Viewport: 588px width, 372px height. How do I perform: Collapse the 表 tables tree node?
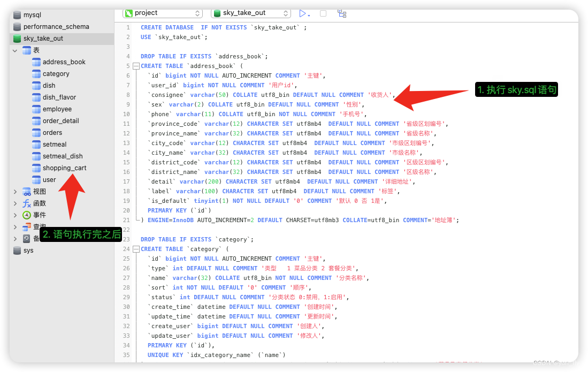point(15,50)
